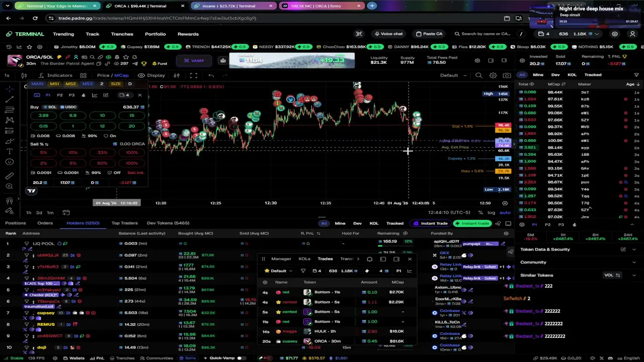Click the trophy icon beside Fund
This screenshot has width=644, height=362.
click(x=144, y=64)
